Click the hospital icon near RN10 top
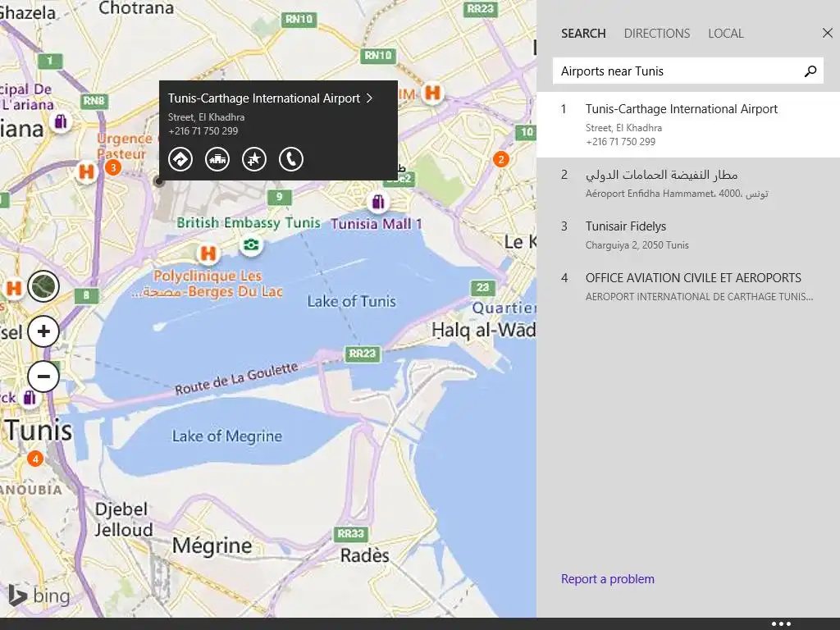The width and height of the screenshot is (840, 630). click(x=431, y=94)
